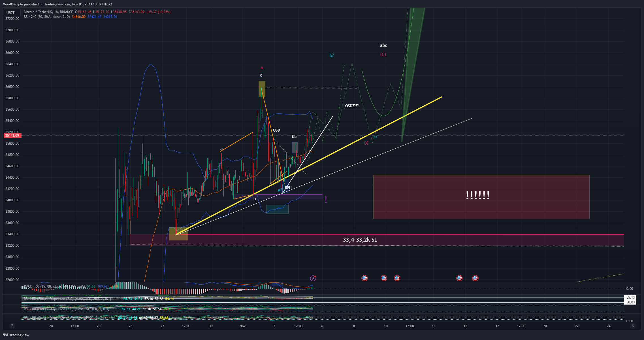This screenshot has width=644, height=340.
Task: Click the Z timezone button on time axis
Action: (12, 326)
